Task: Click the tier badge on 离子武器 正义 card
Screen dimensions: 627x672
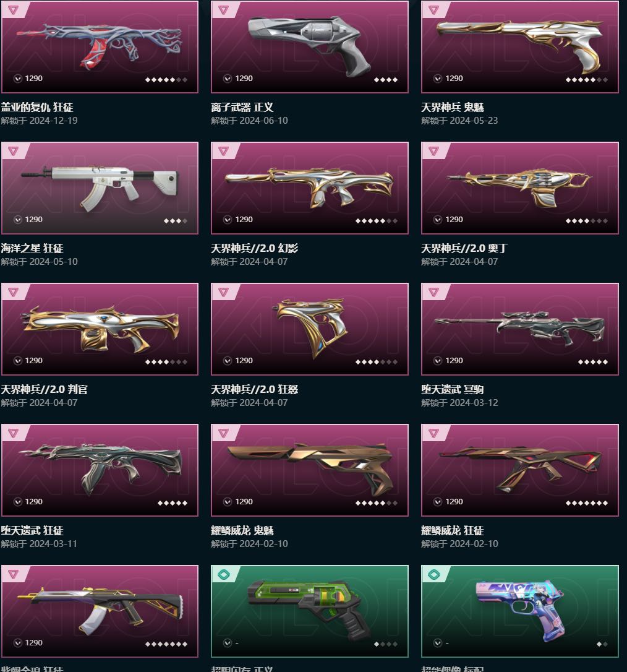Action: tap(223, 10)
